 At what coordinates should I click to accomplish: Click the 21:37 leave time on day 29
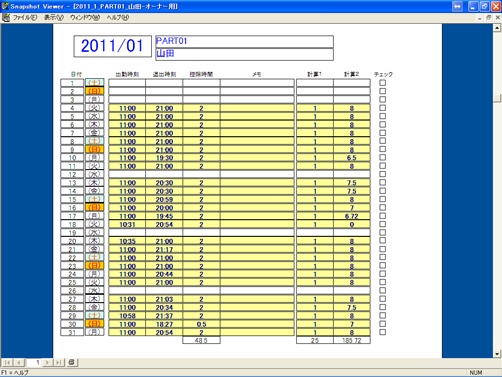pos(164,316)
